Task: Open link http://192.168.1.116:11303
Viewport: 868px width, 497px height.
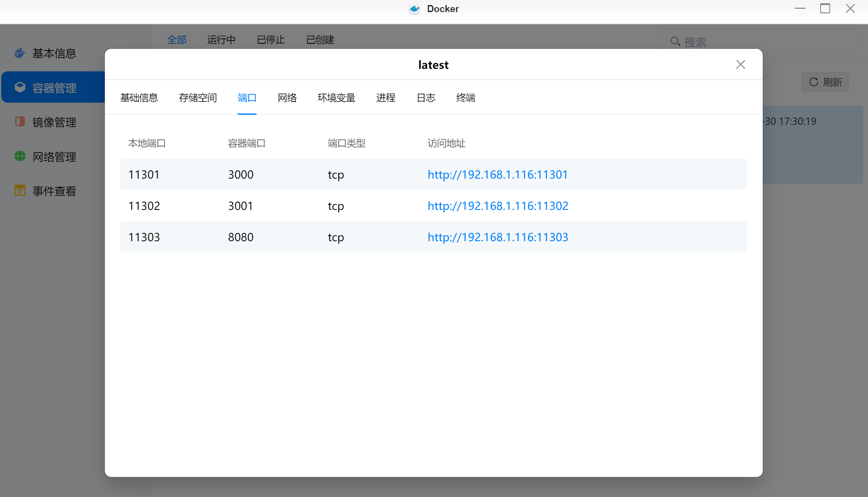Action: pyautogui.click(x=497, y=237)
